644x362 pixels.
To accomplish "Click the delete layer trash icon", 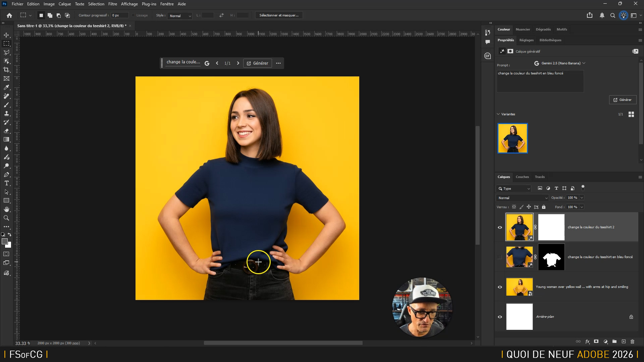I will coord(632,342).
